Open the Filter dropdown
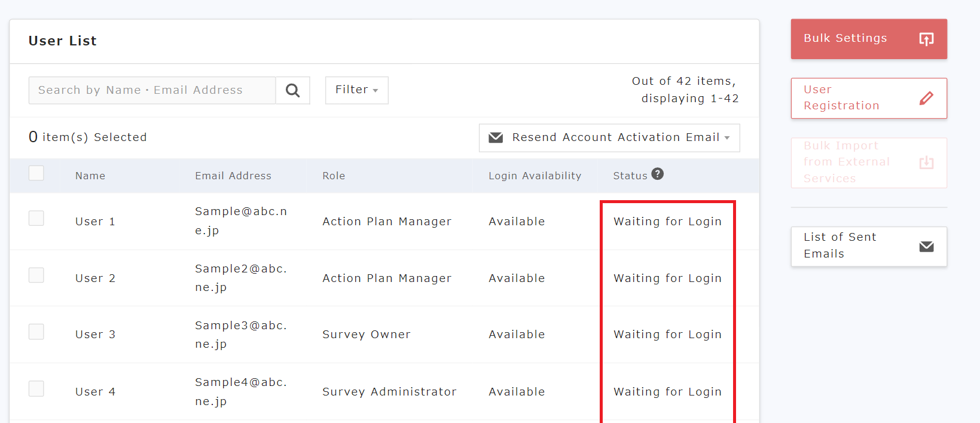This screenshot has width=980, height=423. pyautogui.click(x=356, y=90)
